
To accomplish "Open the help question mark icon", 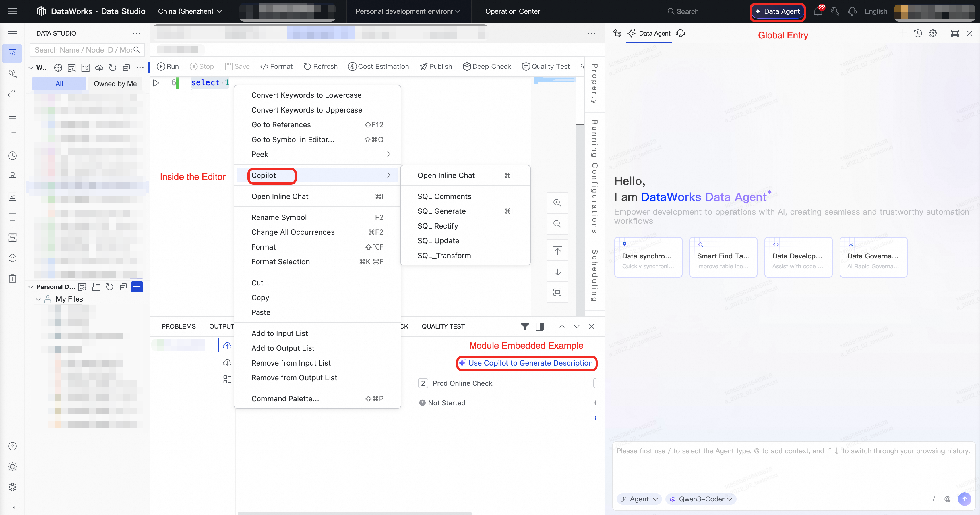I will pyautogui.click(x=13, y=446).
